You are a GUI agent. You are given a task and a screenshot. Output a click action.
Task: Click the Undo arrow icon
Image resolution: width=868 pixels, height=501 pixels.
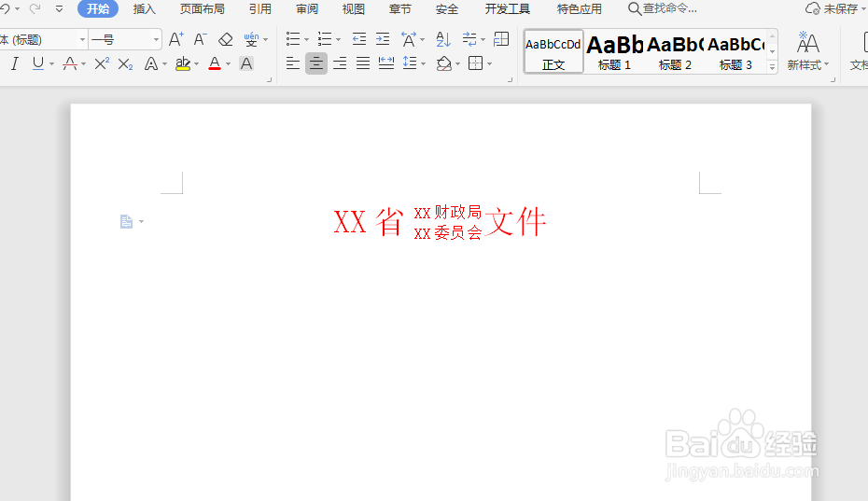(x=5, y=8)
